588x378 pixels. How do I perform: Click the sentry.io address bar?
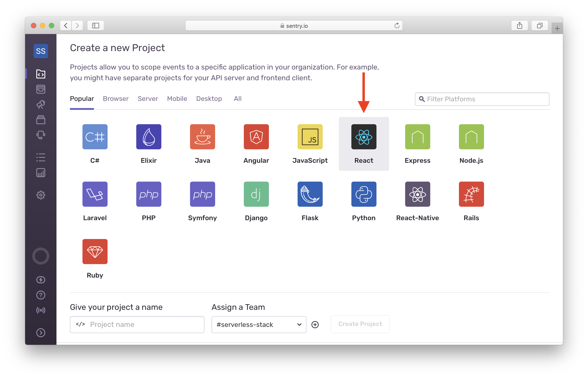click(294, 26)
